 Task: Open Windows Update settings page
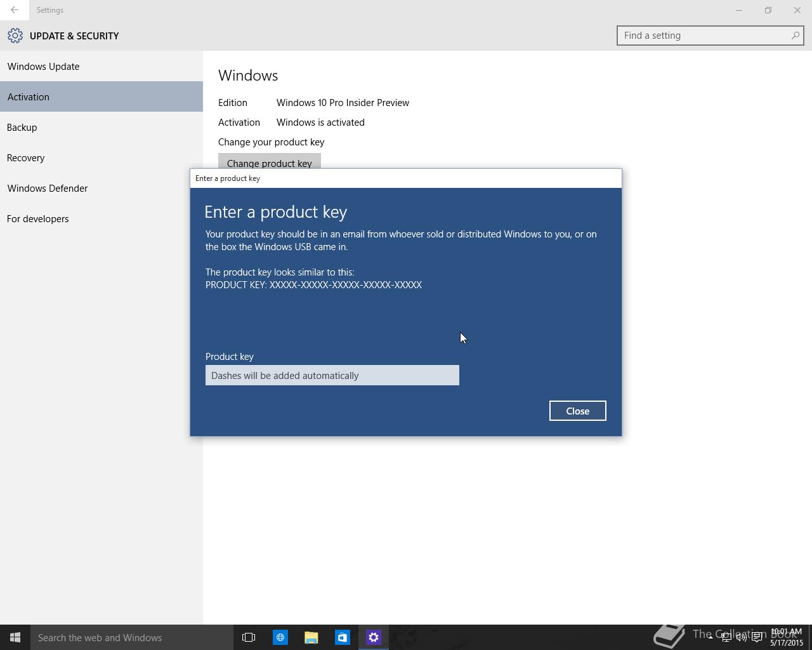point(101,66)
